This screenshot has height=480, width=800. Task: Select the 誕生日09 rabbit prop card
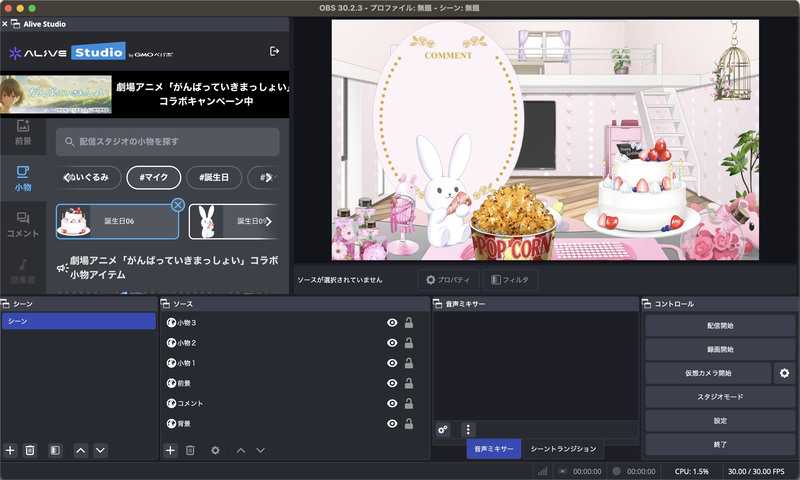[233, 221]
